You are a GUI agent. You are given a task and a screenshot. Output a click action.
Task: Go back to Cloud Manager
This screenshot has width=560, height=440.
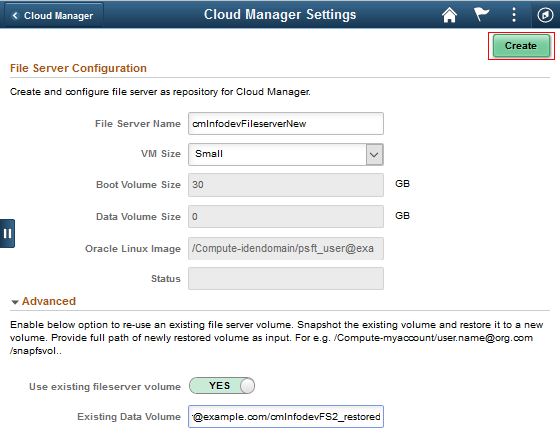[54, 15]
